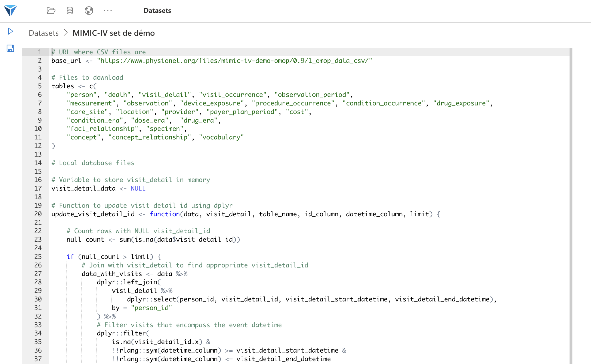This screenshot has width=591, height=364.
Task: Click the "fact_relationship" string
Action: point(102,129)
